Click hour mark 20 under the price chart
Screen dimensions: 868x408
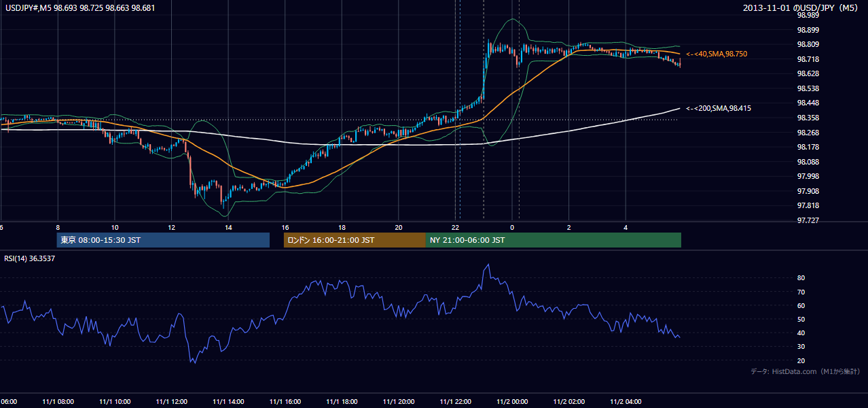pyautogui.click(x=399, y=227)
